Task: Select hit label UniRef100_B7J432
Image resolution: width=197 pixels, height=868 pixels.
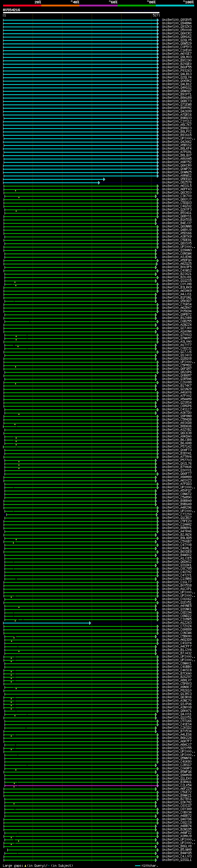Action: 177,653
